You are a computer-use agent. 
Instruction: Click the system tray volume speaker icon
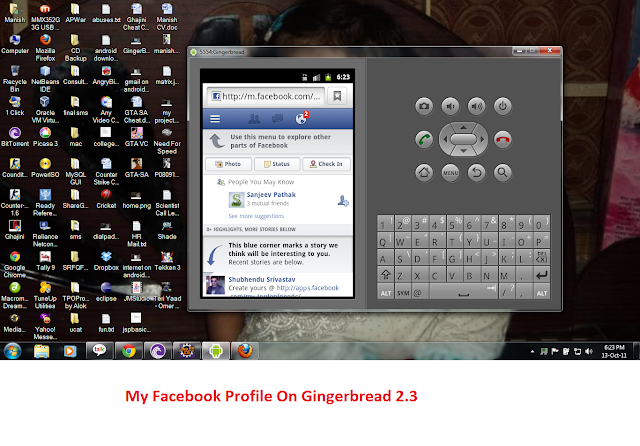pyautogui.click(x=589, y=351)
